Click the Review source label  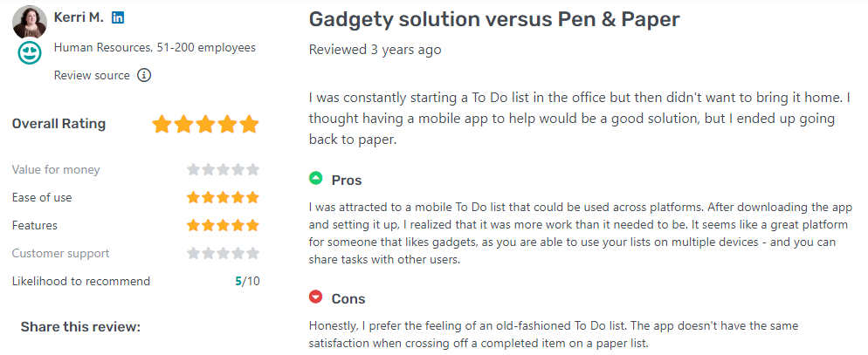[x=92, y=75]
